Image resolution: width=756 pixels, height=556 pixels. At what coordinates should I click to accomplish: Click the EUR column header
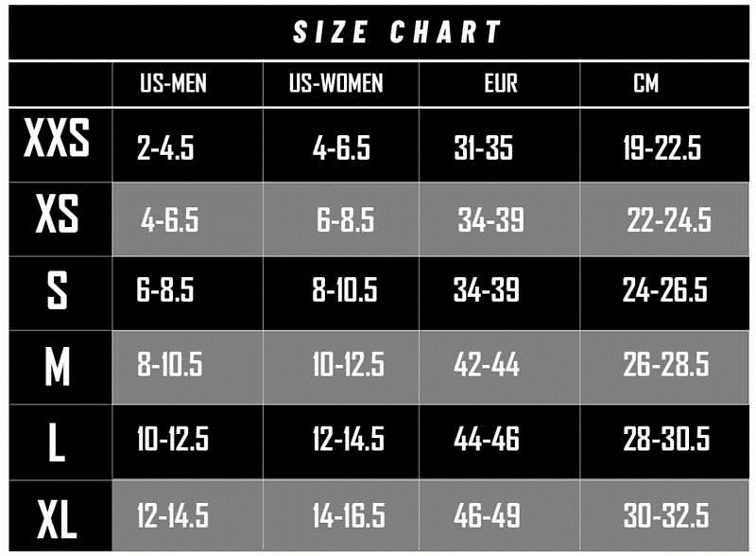[x=501, y=83]
